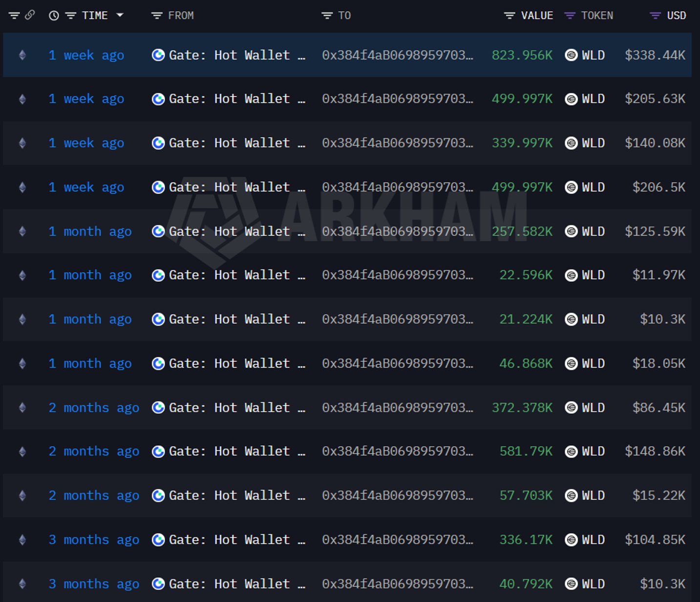Select the value 336.17K
This screenshot has height=602, width=700.
coord(526,540)
